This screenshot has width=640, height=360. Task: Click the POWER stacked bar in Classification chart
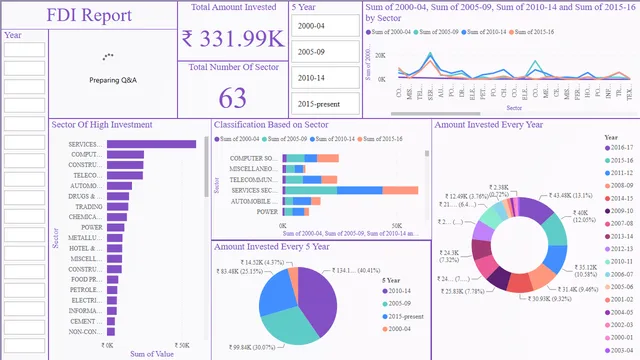(x=296, y=212)
